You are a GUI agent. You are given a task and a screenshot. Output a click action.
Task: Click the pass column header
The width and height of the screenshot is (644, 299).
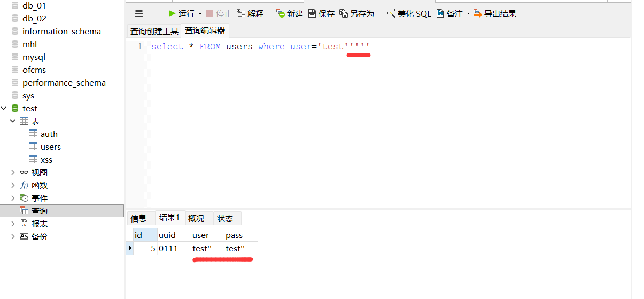pos(240,235)
